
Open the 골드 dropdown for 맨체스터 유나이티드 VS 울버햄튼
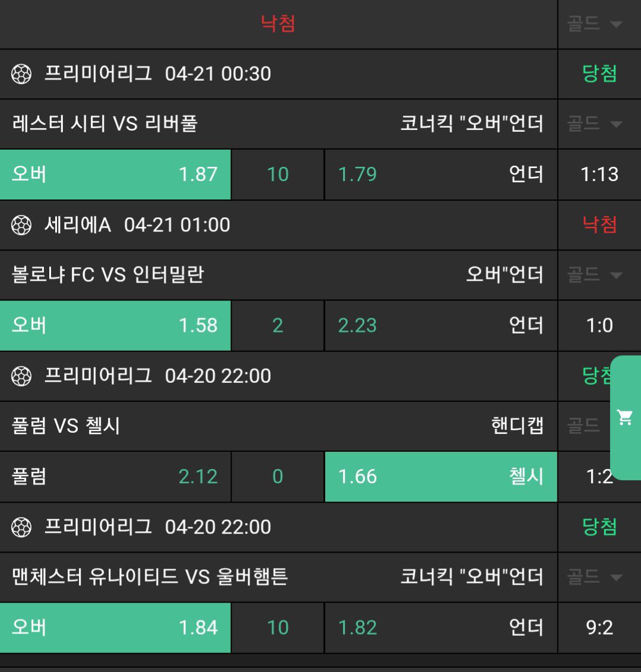point(595,576)
